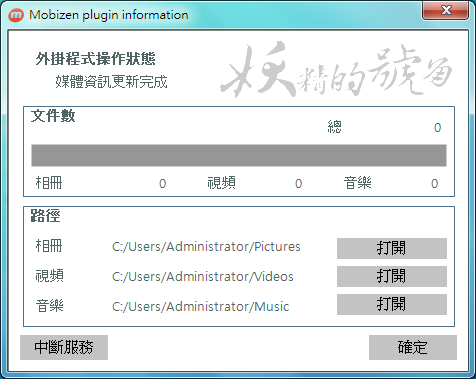Select the C:/Users/Administrator/Music path text
This screenshot has height=379, width=476.
[200, 307]
